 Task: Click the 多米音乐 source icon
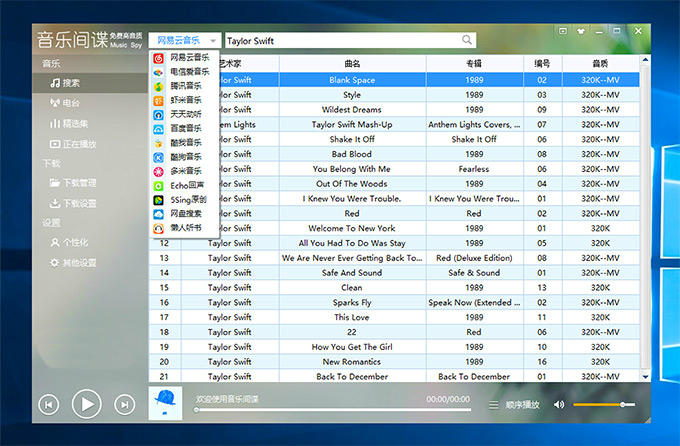click(x=159, y=171)
